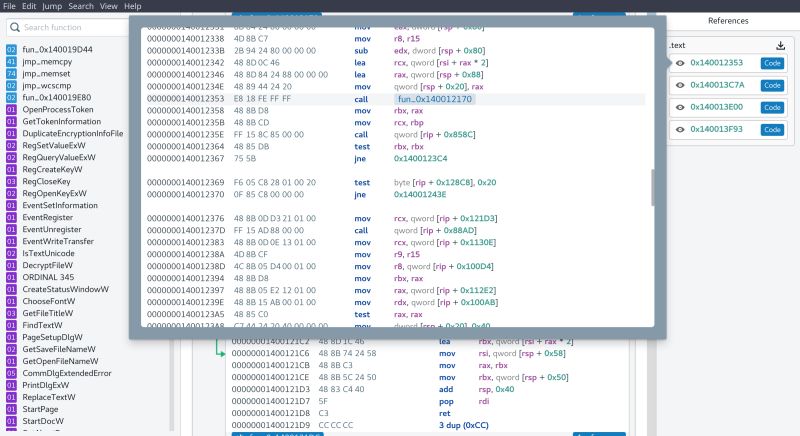Click the Search function input field
This screenshot has width=800, height=436.
69,27
